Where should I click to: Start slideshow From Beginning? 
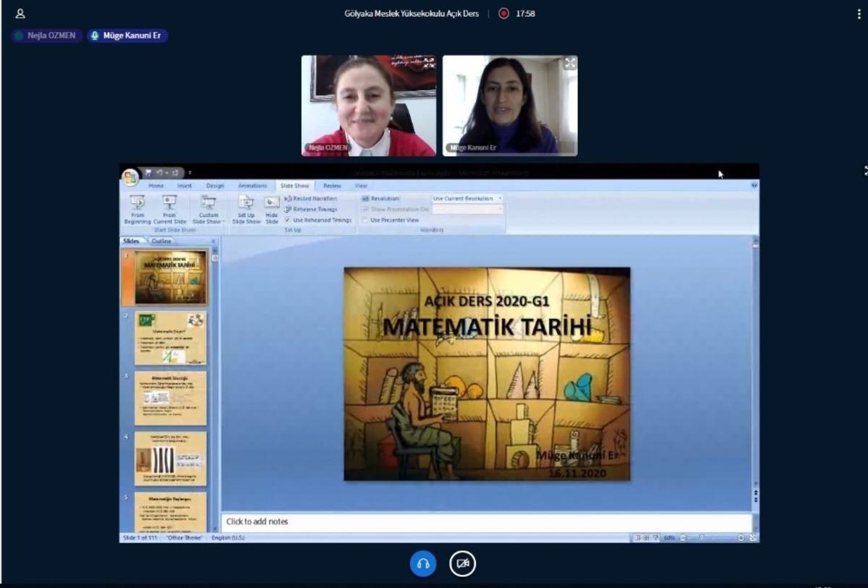[137, 208]
